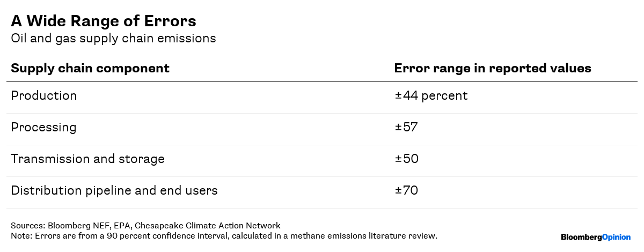644x252 pixels.
Task: Click the ±70 error value
Action: pos(406,191)
